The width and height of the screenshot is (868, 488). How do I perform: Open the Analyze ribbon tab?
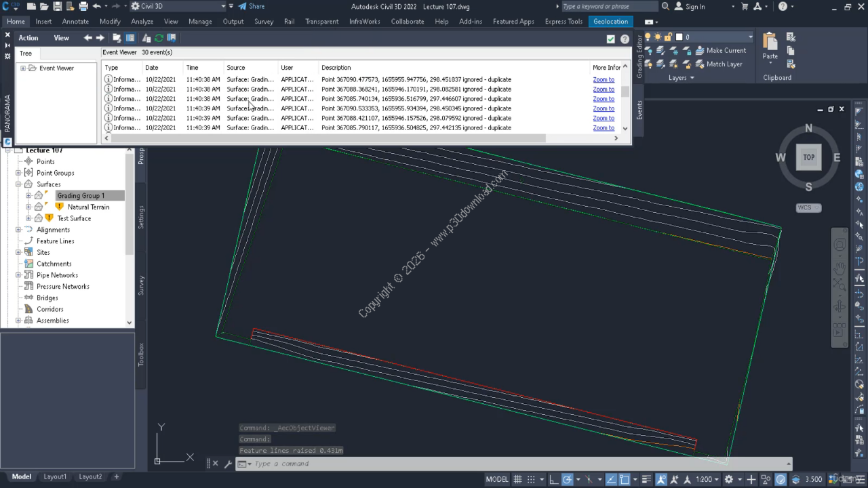(x=142, y=21)
